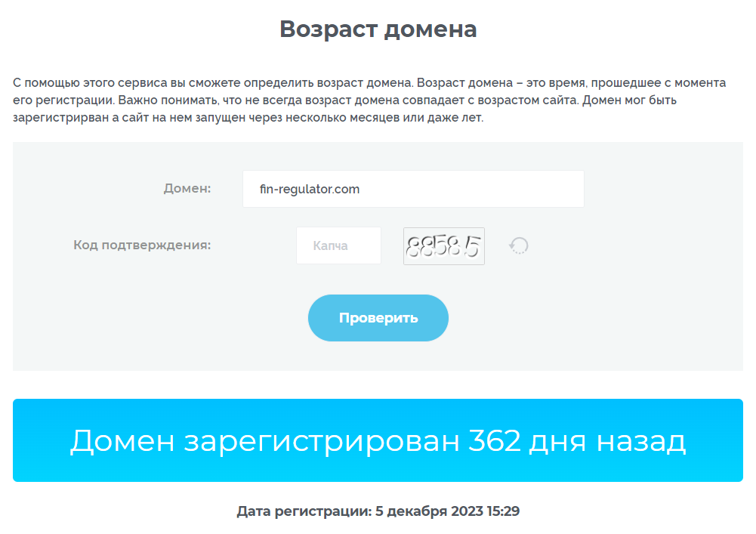Refresh the captcha image with the circular arrow
The image size is (756, 534).
pyautogui.click(x=519, y=245)
